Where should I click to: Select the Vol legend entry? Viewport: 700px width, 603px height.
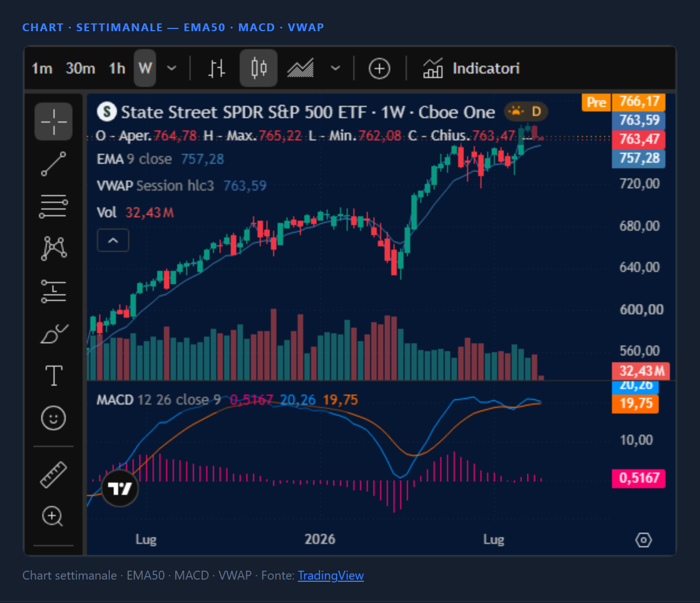pos(106,212)
